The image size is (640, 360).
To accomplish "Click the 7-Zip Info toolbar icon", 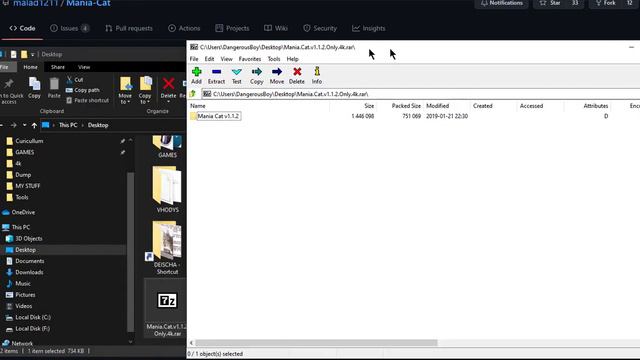I will point(317,76).
